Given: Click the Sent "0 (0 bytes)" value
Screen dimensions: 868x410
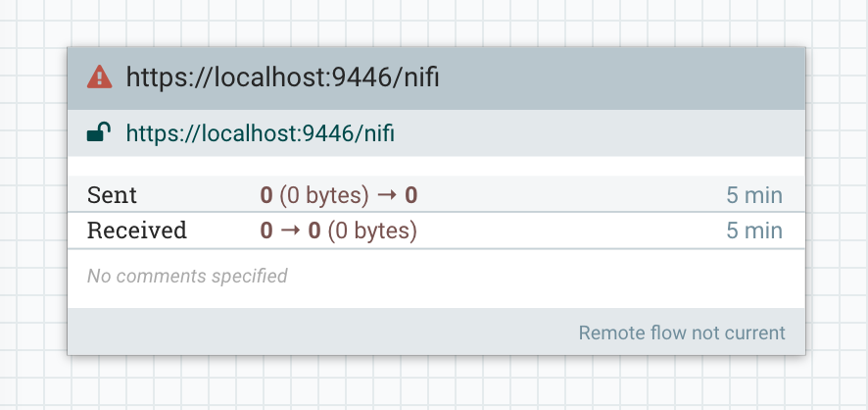Looking at the screenshot, I should (x=314, y=195).
